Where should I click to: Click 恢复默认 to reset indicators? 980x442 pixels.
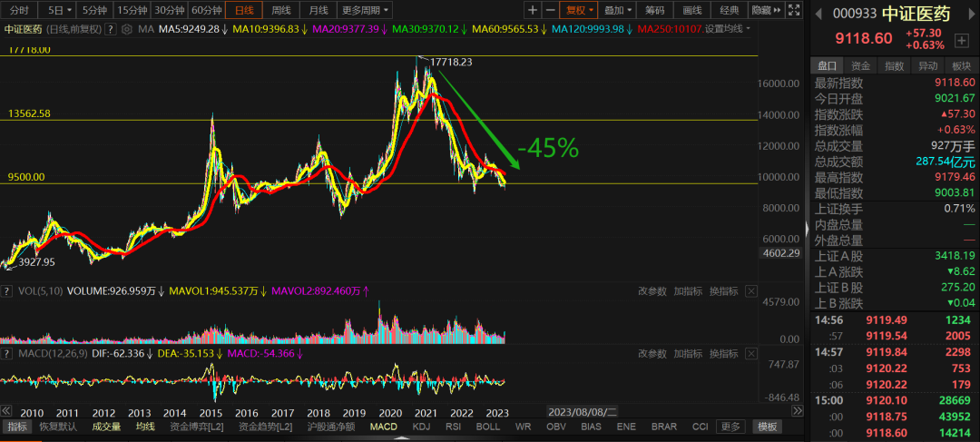click(x=58, y=427)
